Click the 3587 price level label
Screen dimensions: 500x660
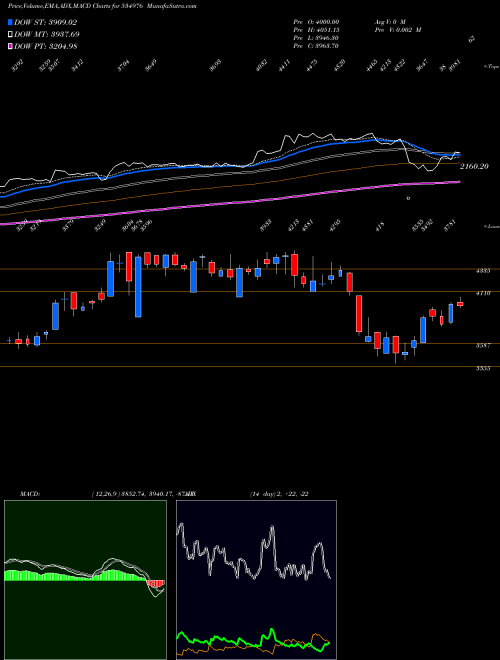(483, 346)
